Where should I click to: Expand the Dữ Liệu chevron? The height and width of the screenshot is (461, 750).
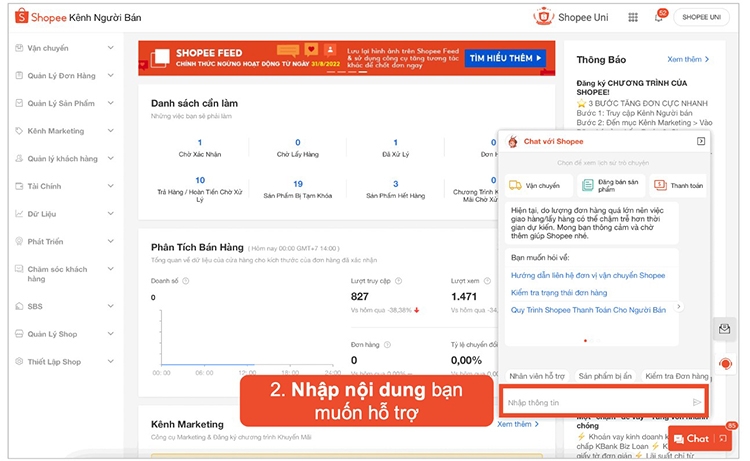[x=110, y=214]
